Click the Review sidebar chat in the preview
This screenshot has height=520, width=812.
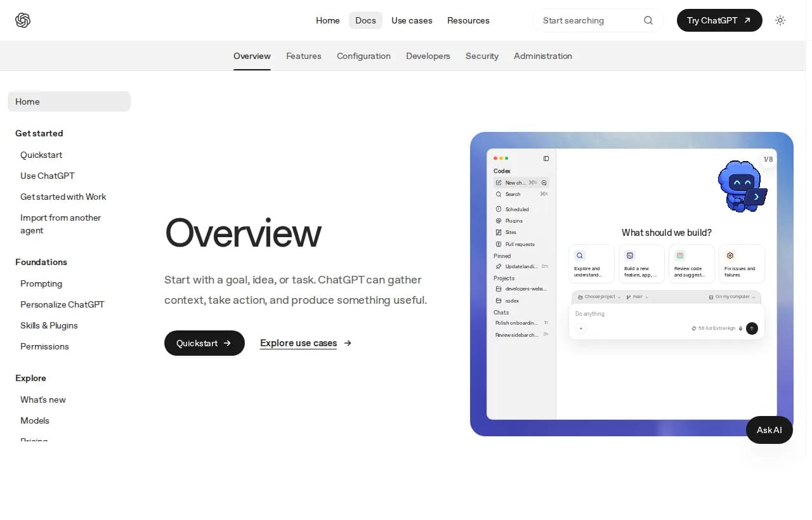pos(521,334)
